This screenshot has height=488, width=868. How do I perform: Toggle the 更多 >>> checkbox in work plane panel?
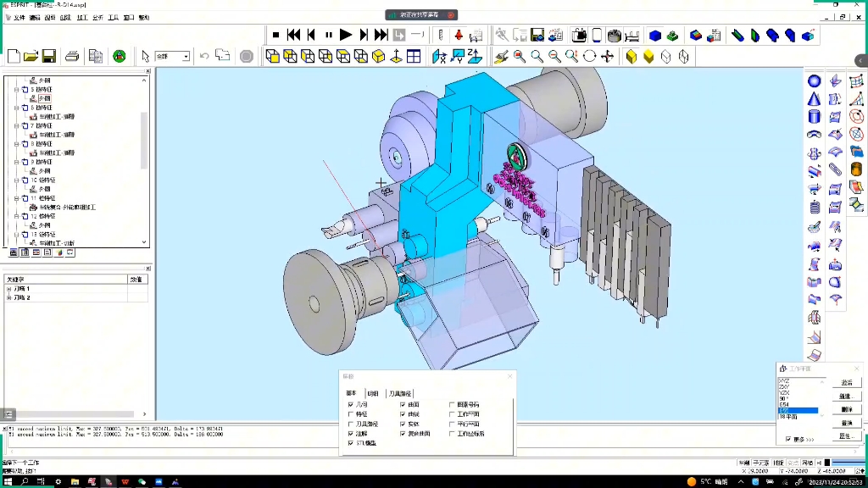coord(788,440)
